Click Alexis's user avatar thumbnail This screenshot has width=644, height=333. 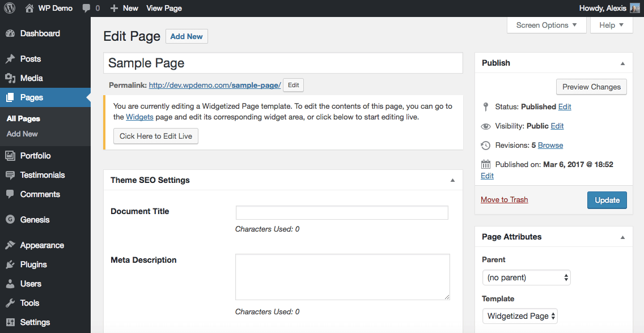(x=634, y=8)
